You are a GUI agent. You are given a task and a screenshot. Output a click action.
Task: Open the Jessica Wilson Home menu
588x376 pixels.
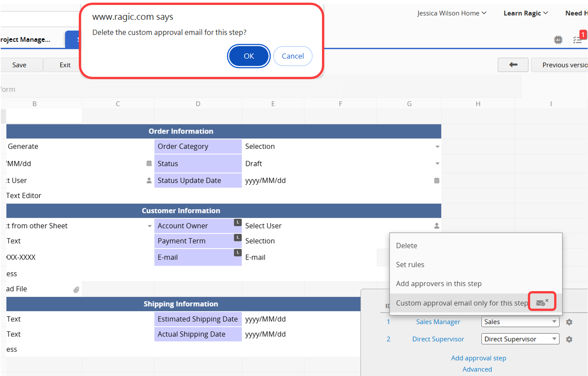[x=451, y=13]
